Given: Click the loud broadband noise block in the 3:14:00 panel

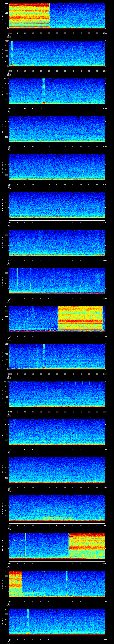Looking at the screenshot, I should point(29,16).
